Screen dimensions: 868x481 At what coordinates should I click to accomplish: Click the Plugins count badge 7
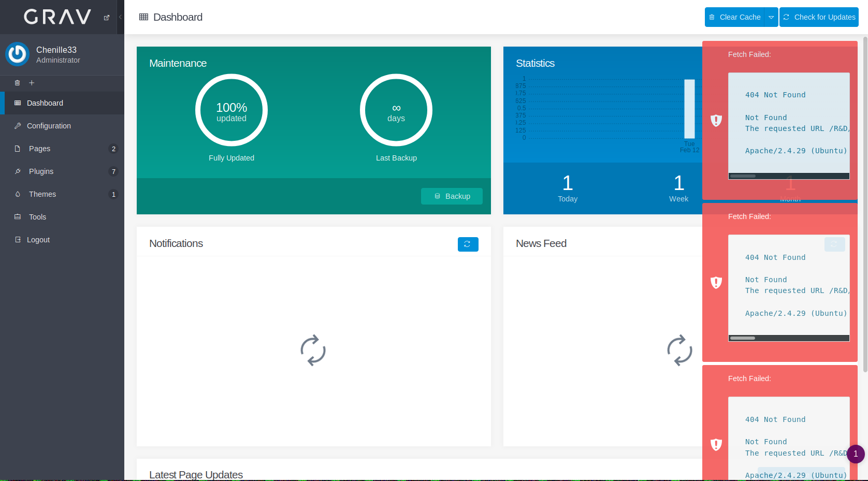113,171
